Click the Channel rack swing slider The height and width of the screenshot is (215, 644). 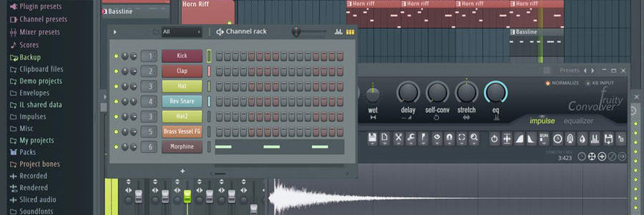tap(310, 32)
